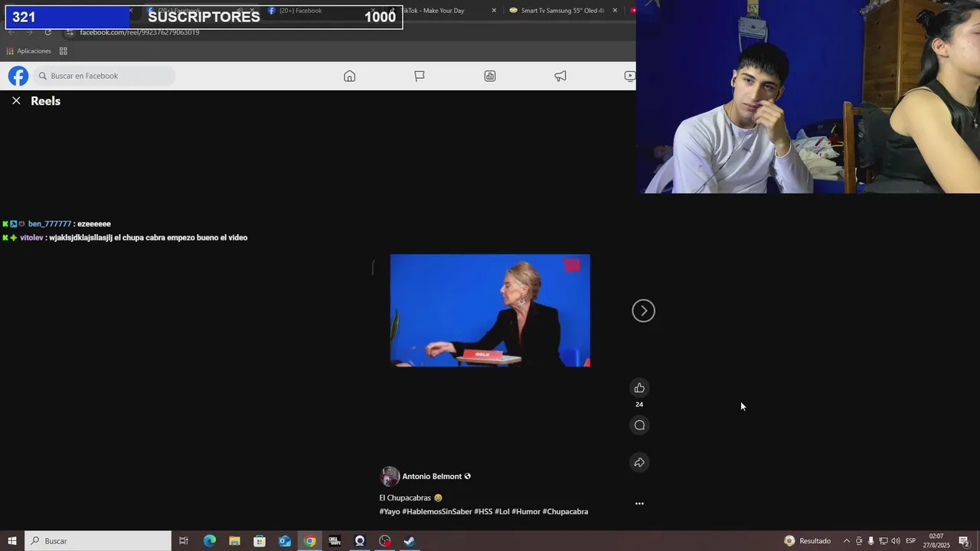
Task: Open OBS Studio from the taskbar
Action: pos(385,541)
